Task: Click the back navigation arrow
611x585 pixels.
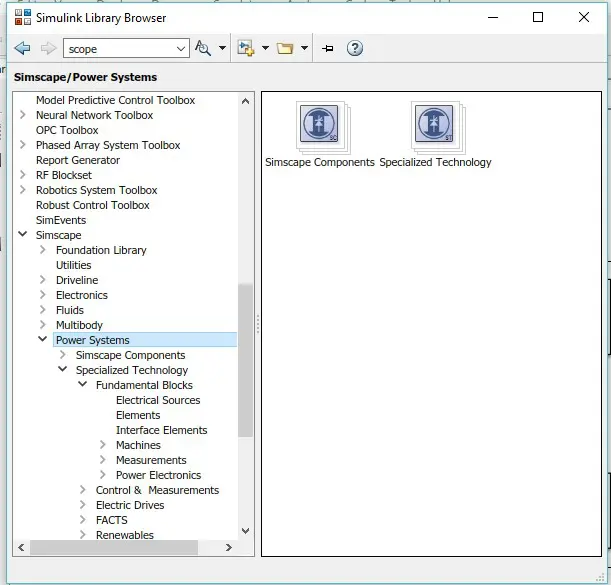Action: tap(22, 48)
